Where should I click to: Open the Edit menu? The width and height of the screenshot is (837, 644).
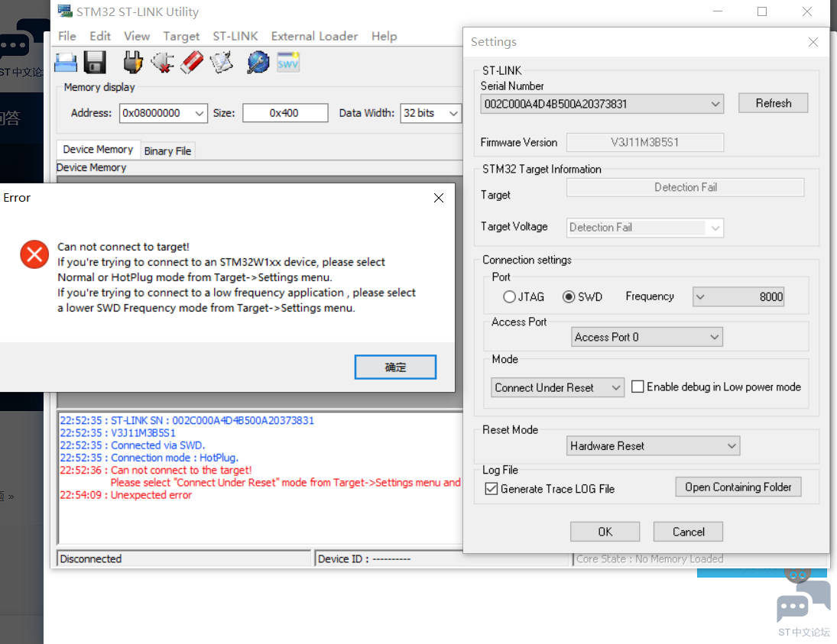pyautogui.click(x=100, y=36)
